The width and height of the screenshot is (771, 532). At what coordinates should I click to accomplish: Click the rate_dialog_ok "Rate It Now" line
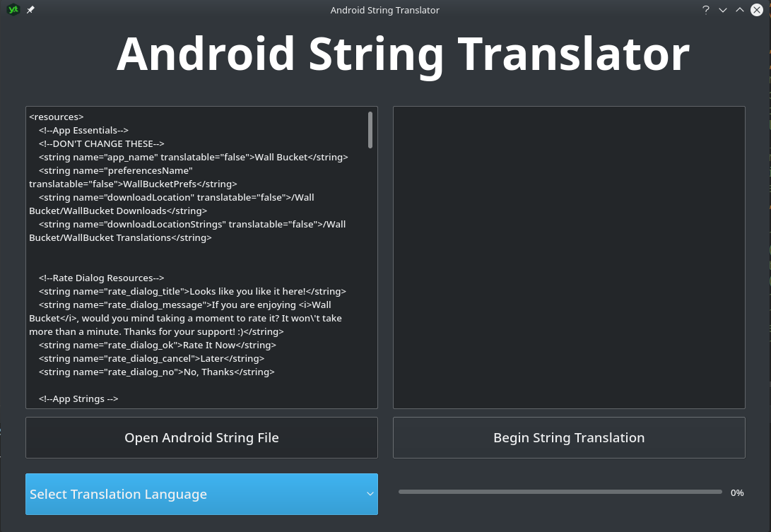(x=158, y=345)
